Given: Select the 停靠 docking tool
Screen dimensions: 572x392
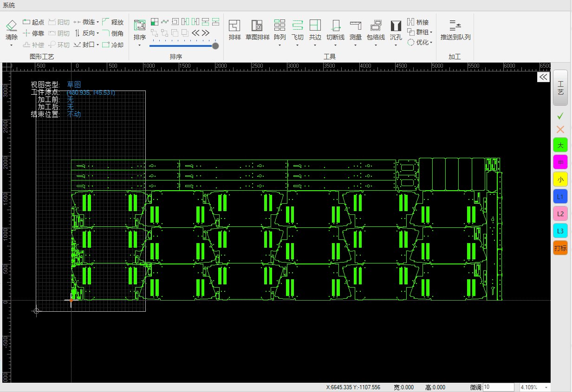Looking at the screenshot, I should (33, 33).
